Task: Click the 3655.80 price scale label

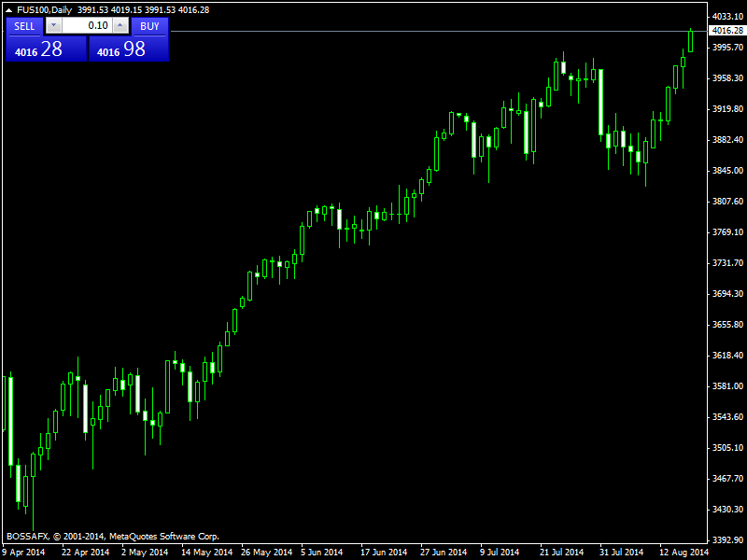Action: pos(727,324)
